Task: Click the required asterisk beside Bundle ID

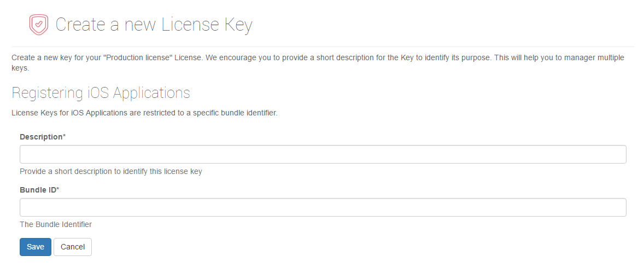Action: click(58, 190)
